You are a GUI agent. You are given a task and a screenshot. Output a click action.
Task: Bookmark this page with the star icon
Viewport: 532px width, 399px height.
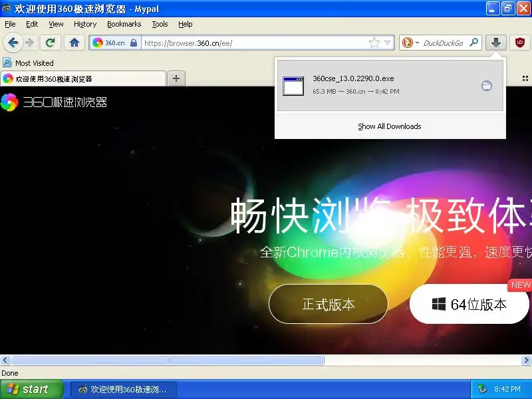click(374, 43)
